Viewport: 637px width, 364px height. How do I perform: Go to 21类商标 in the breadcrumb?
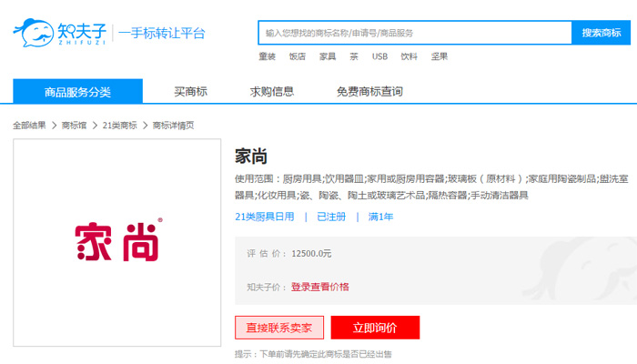point(119,126)
